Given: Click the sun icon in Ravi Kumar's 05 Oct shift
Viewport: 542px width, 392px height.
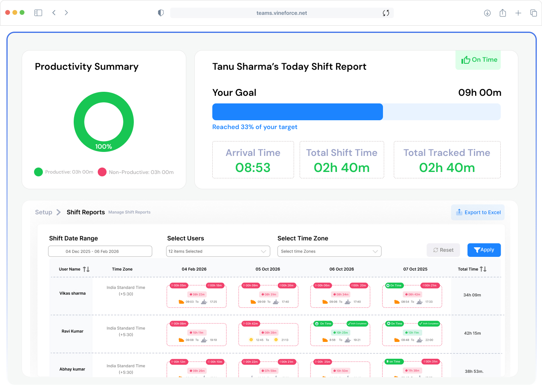Looking at the screenshot, I should tap(251, 339).
